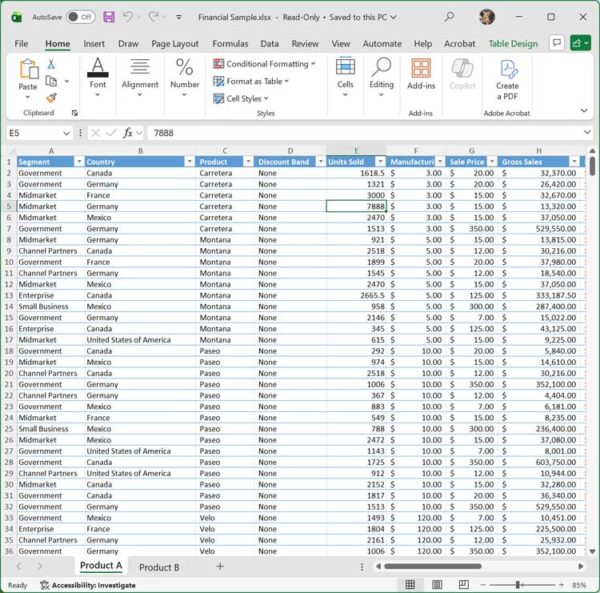Open the Name Box dropdown arrow

[x=66, y=133]
